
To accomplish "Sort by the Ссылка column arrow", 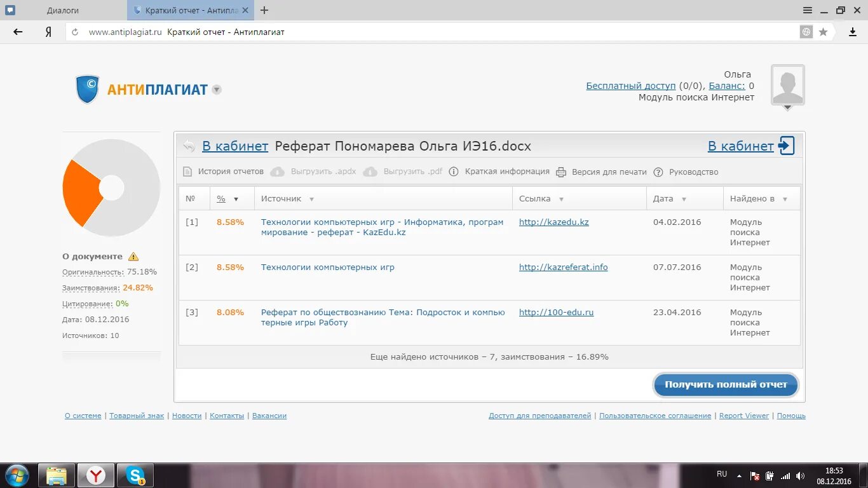I will [x=561, y=199].
